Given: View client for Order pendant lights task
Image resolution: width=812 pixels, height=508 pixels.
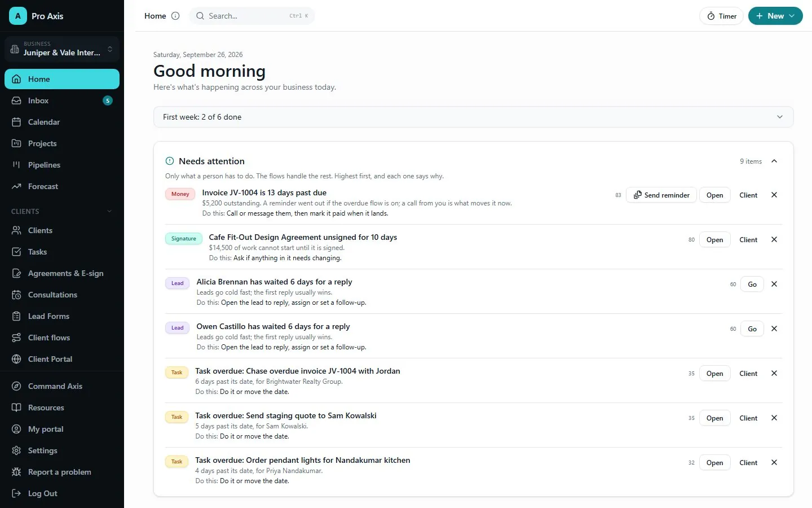Looking at the screenshot, I should [x=748, y=462].
